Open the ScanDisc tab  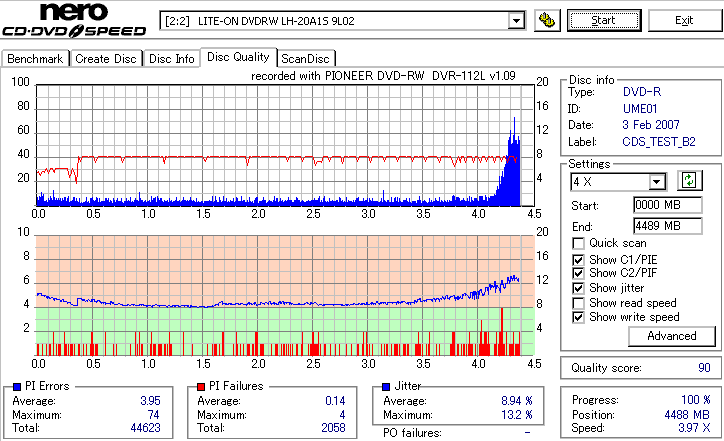point(305,59)
